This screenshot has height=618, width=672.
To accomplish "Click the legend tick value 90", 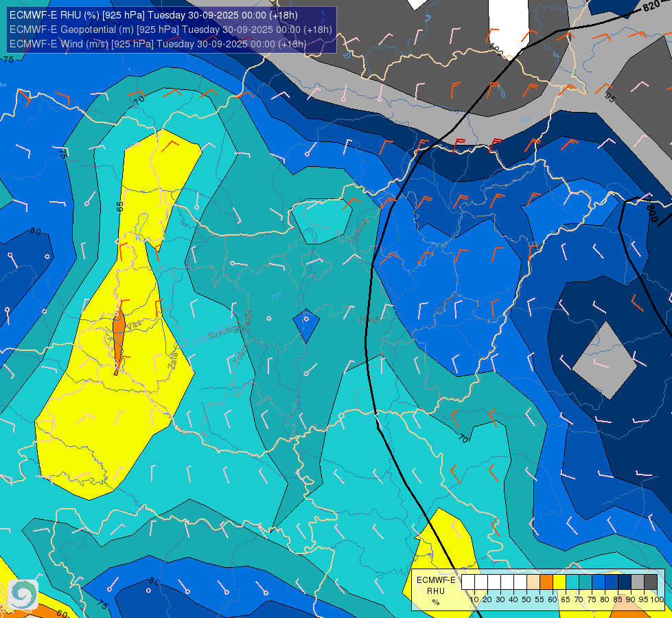I will tap(630, 599).
